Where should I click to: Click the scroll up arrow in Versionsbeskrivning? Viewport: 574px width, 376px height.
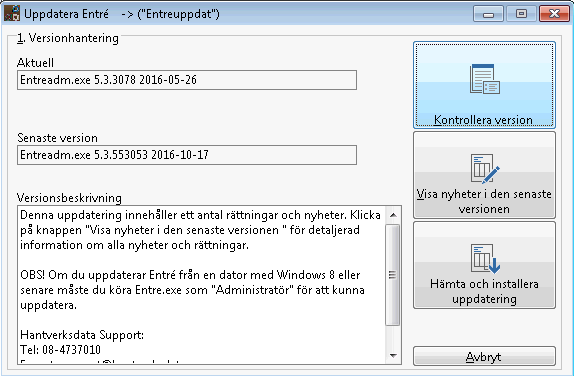pos(393,215)
